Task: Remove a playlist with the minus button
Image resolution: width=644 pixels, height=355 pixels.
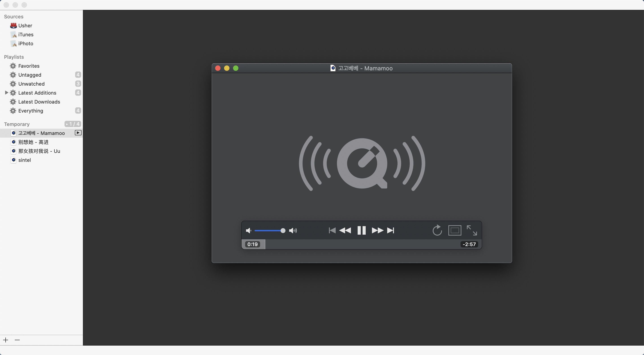Action: tap(17, 340)
